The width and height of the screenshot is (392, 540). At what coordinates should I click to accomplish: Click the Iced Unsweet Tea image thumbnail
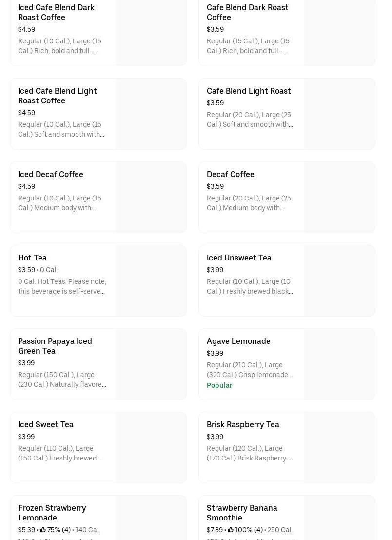click(x=339, y=281)
